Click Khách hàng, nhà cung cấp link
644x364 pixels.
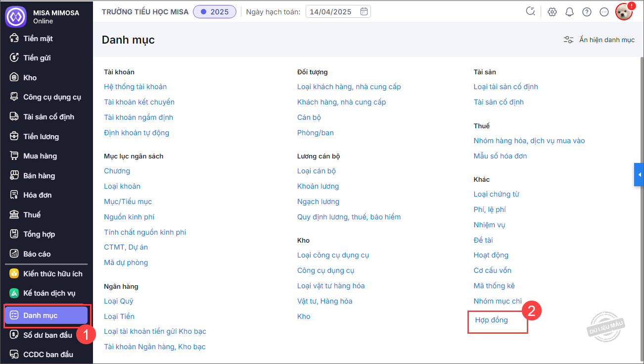coord(341,102)
